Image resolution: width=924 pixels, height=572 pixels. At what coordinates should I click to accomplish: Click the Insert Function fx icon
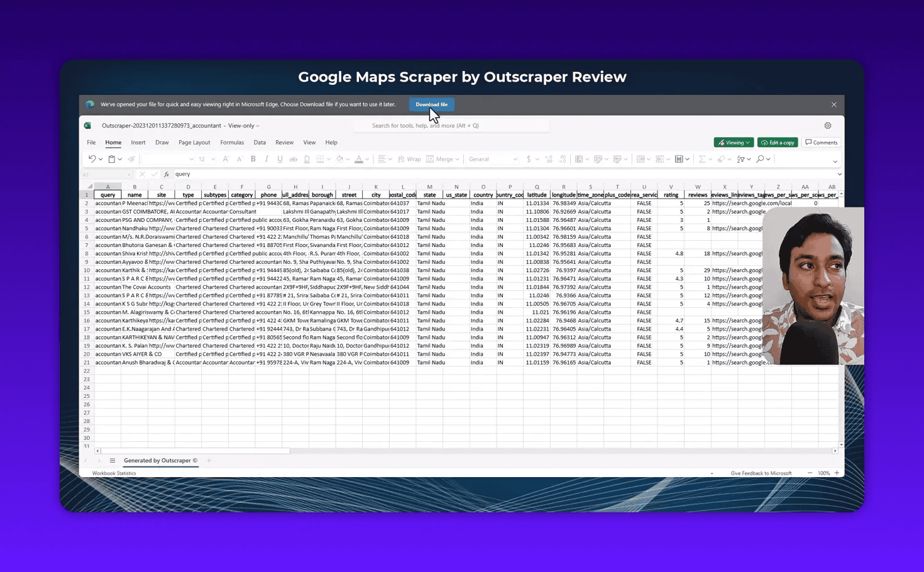(x=167, y=174)
